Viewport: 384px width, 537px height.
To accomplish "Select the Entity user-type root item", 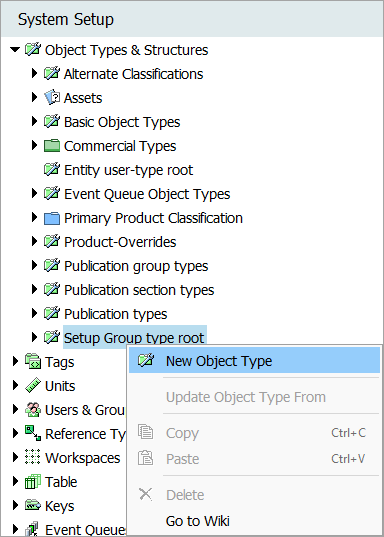I will [x=128, y=170].
